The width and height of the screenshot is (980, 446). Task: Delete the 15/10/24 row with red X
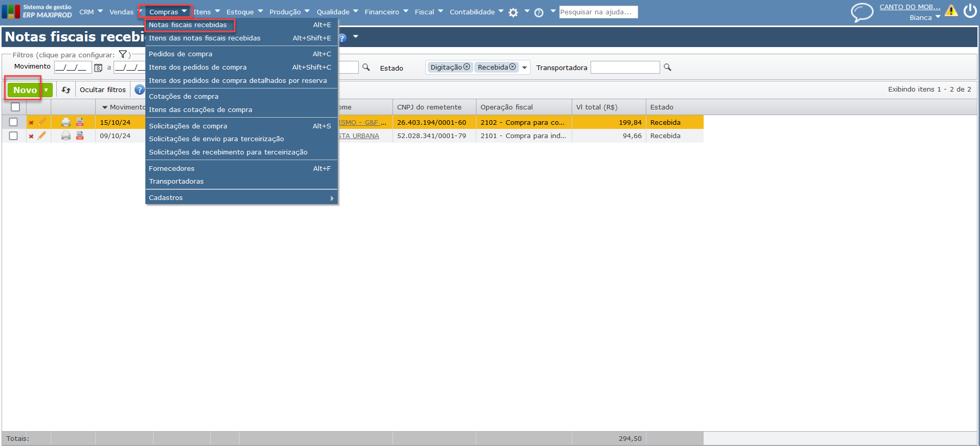point(31,123)
